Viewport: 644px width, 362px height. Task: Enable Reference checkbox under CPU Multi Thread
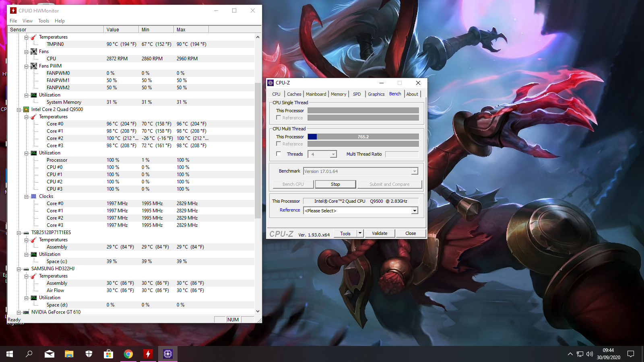[x=279, y=144]
